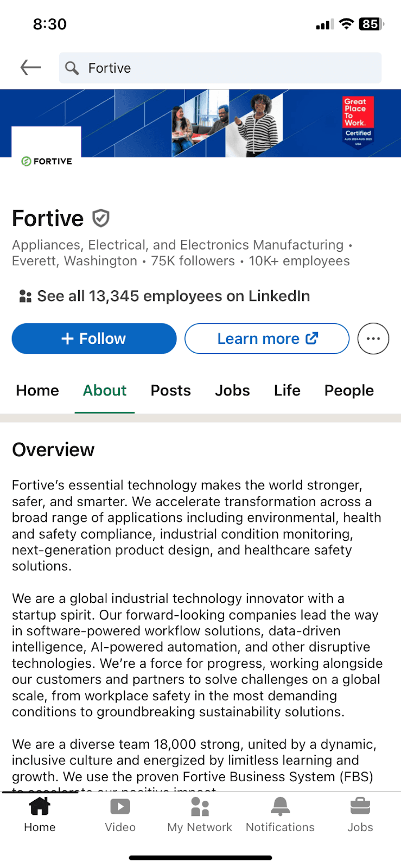
Task: View the verified badge next to Fortive
Action: click(101, 218)
